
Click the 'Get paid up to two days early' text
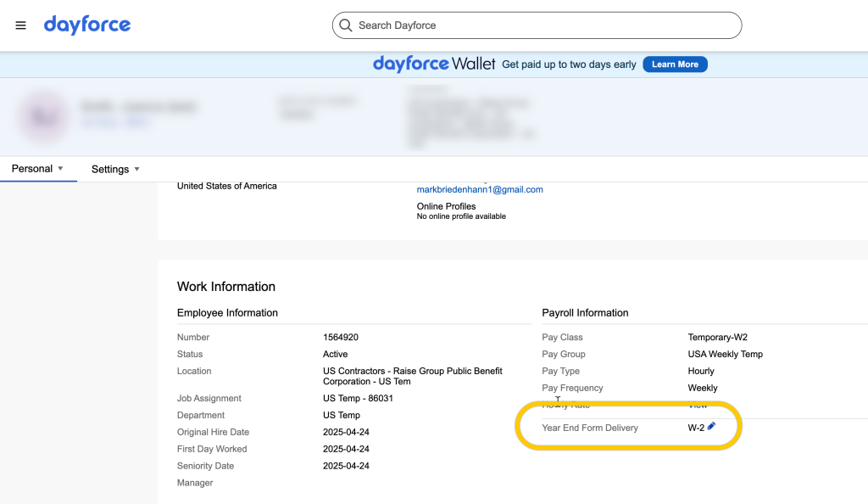(x=569, y=64)
